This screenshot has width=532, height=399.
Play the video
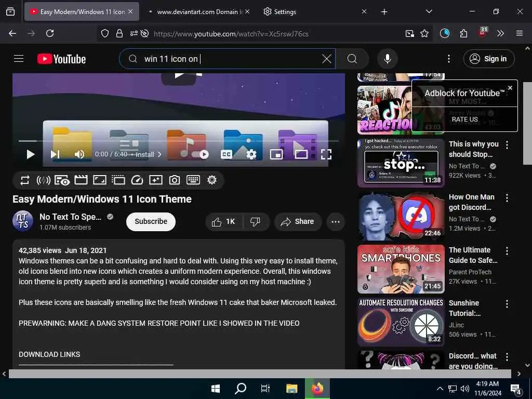pos(30,154)
